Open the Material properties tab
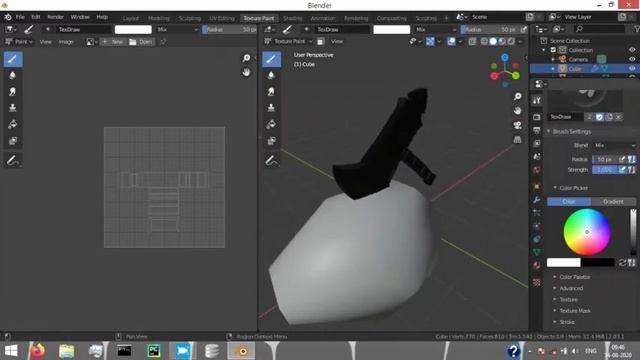 coord(537,265)
